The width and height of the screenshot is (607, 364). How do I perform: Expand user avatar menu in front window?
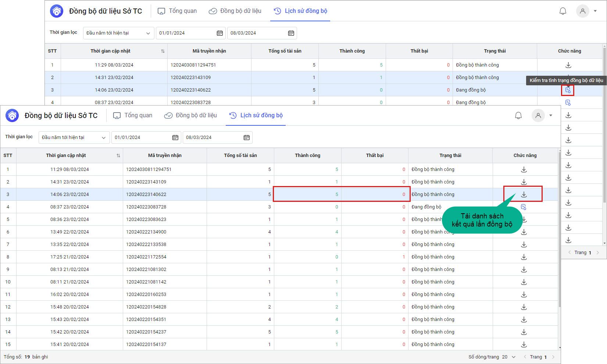tap(550, 115)
